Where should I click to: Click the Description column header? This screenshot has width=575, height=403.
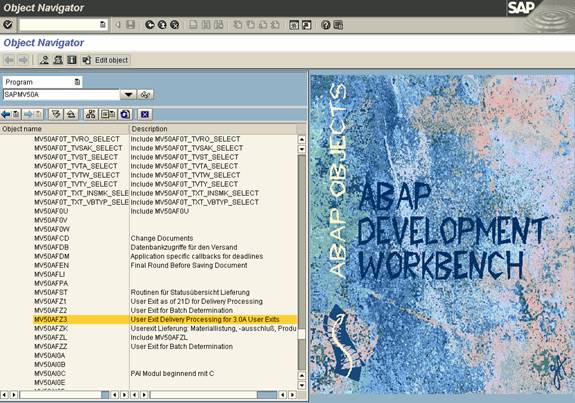click(213, 129)
